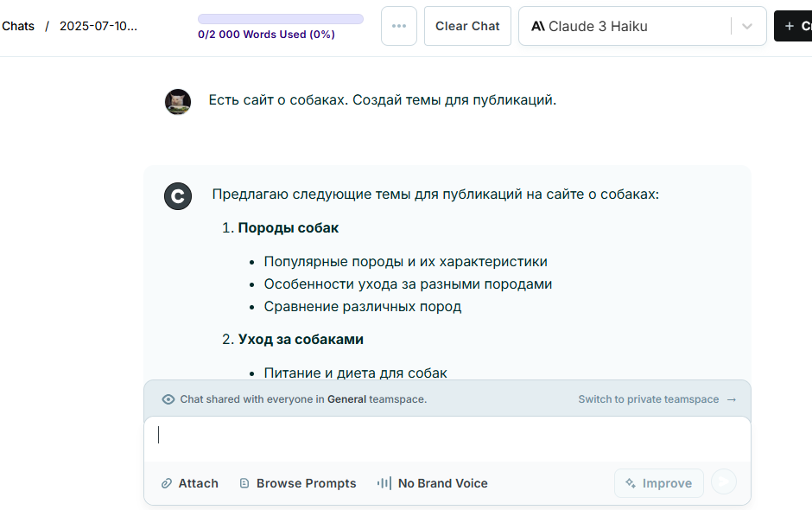Click the brand voice waveform icon
The width and height of the screenshot is (812, 510).
tap(384, 483)
